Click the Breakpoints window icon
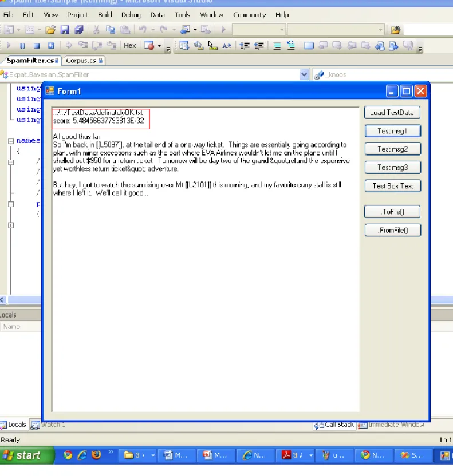 149,46
